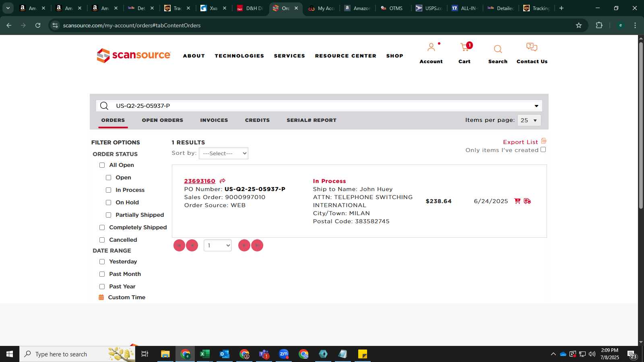The image size is (644, 362).
Task: Click the ScanSource logo
Action: coord(134,56)
